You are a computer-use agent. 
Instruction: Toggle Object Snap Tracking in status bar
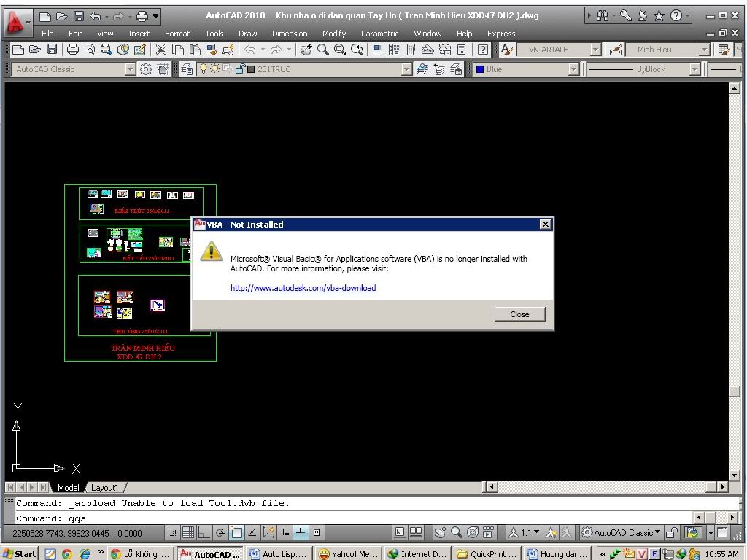click(x=252, y=532)
